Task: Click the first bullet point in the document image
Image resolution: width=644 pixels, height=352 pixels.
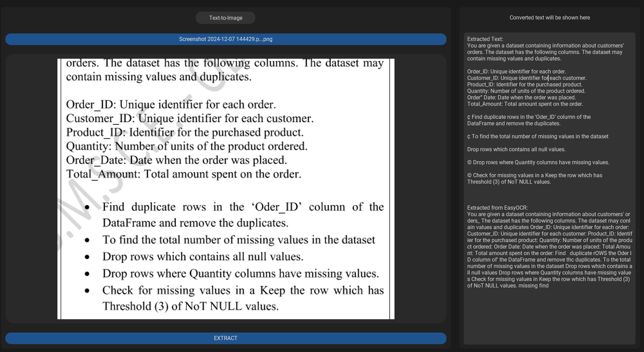Action: coord(87,207)
